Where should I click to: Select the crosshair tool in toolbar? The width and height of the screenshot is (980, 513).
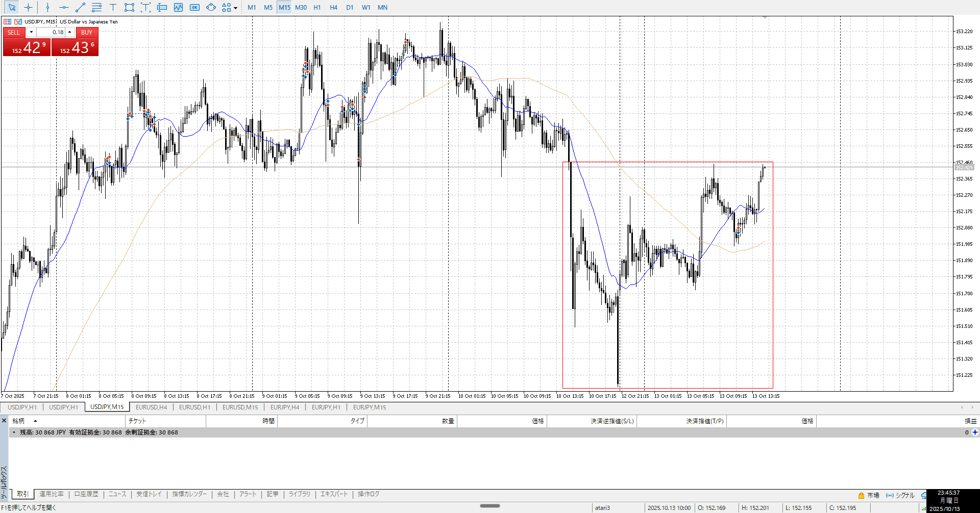(x=28, y=7)
